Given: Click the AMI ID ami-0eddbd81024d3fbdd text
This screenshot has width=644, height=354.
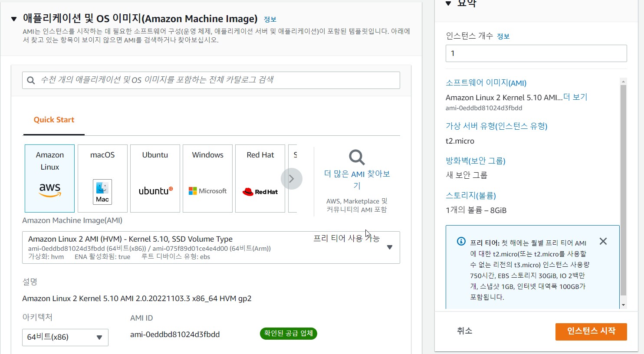Looking at the screenshot, I should (175, 334).
